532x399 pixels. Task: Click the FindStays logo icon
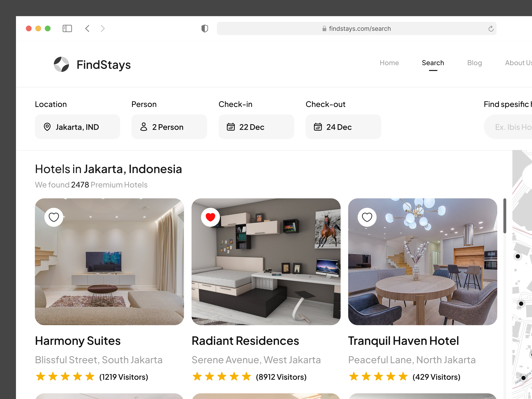click(x=61, y=64)
